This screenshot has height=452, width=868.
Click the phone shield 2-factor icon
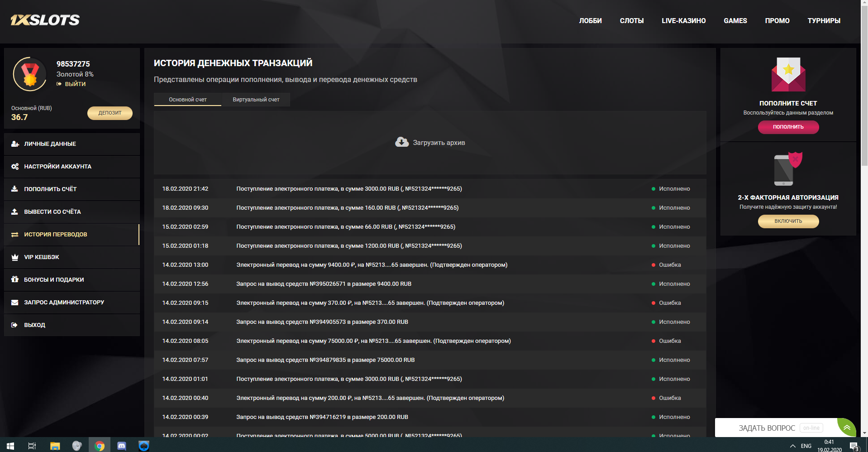tap(787, 169)
